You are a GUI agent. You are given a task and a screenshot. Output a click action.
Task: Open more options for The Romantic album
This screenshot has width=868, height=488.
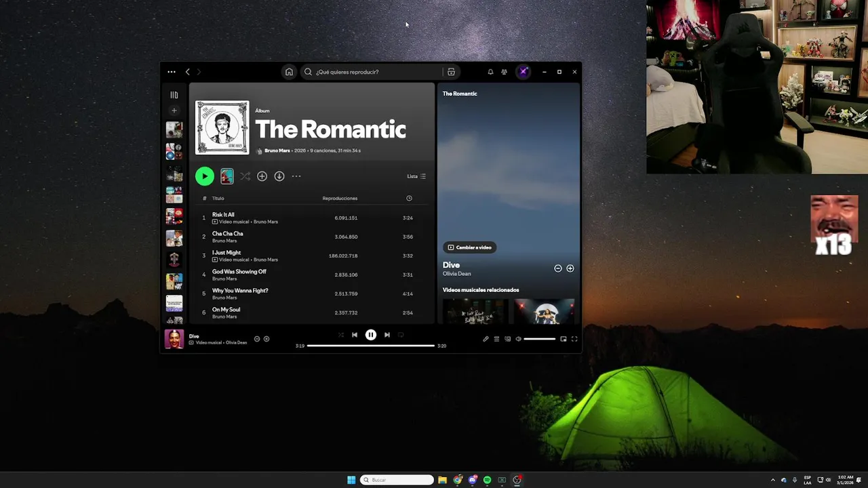296,176
